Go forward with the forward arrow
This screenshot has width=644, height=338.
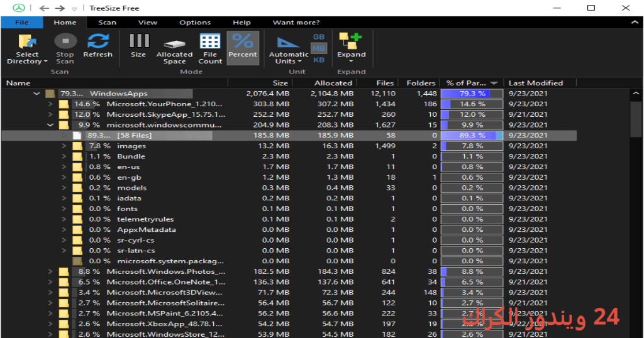coord(60,8)
